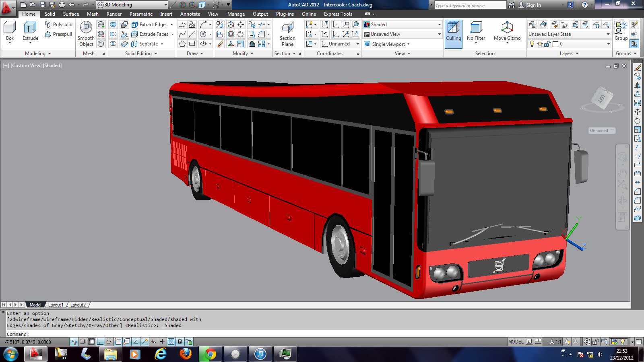
Task: Open the Unsaved View dropdown
Action: click(x=402, y=34)
